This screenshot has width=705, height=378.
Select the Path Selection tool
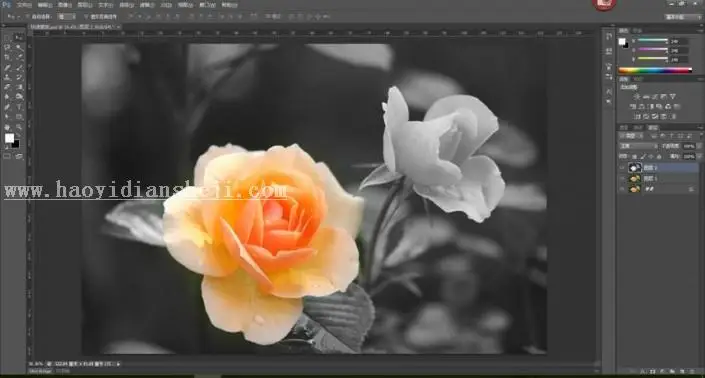[x=7, y=116]
